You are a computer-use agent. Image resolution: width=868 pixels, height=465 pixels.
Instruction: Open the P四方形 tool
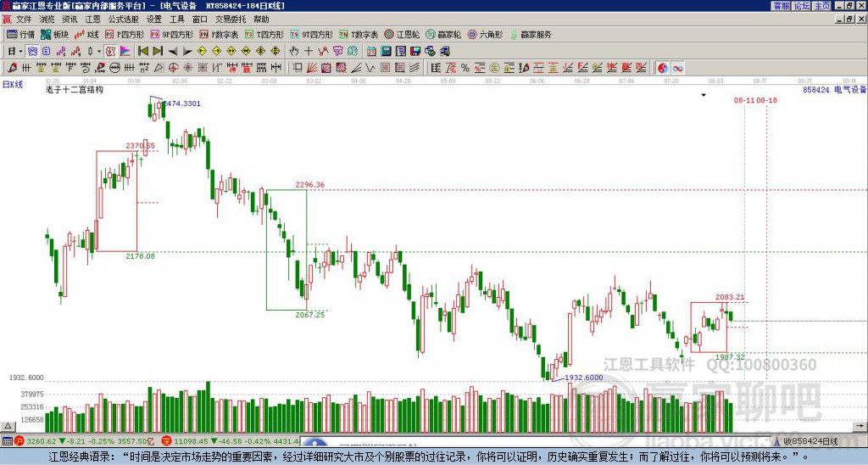click(125, 34)
